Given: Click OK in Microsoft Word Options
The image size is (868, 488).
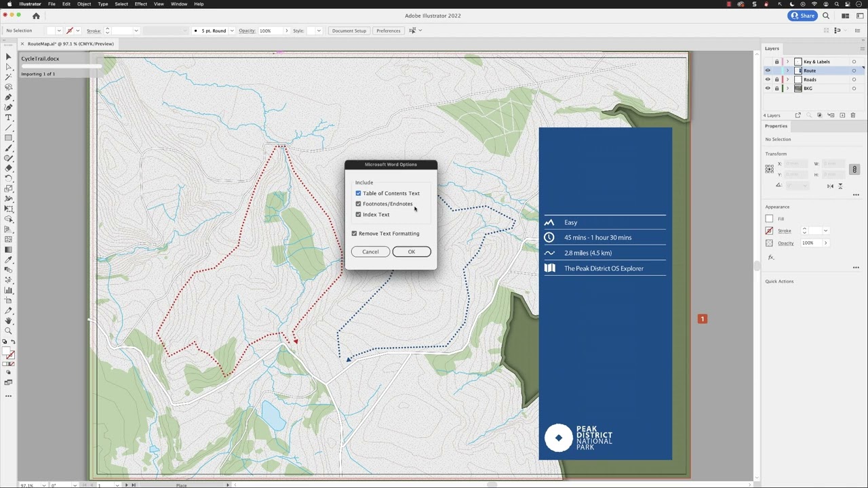Looking at the screenshot, I should pyautogui.click(x=412, y=251).
